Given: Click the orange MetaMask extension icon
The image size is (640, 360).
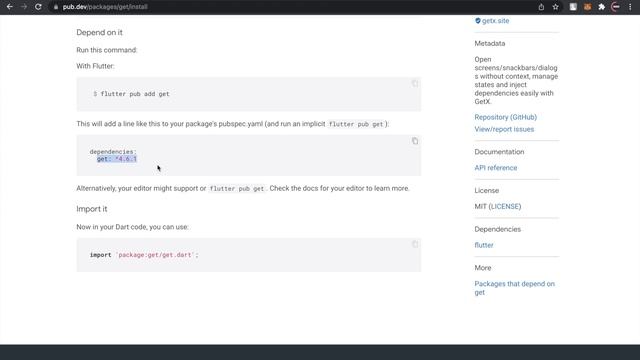Looking at the screenshot, I should (587, 7).
